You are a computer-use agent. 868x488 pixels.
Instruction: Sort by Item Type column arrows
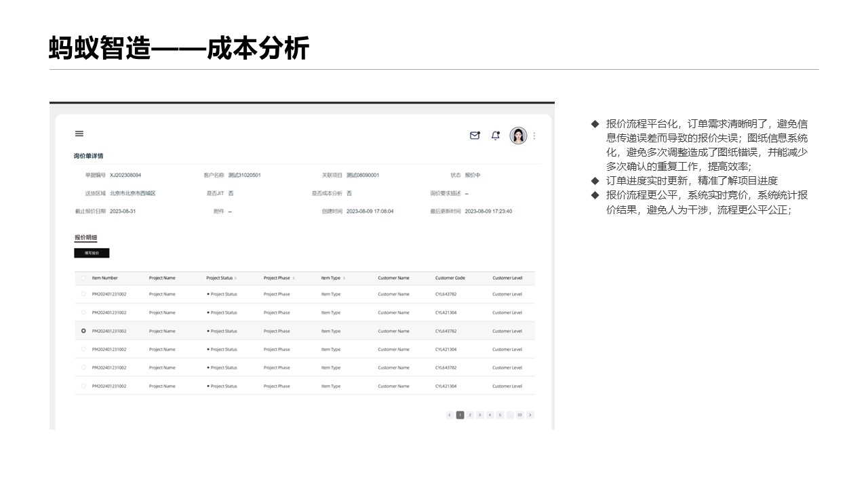[344, 278]
